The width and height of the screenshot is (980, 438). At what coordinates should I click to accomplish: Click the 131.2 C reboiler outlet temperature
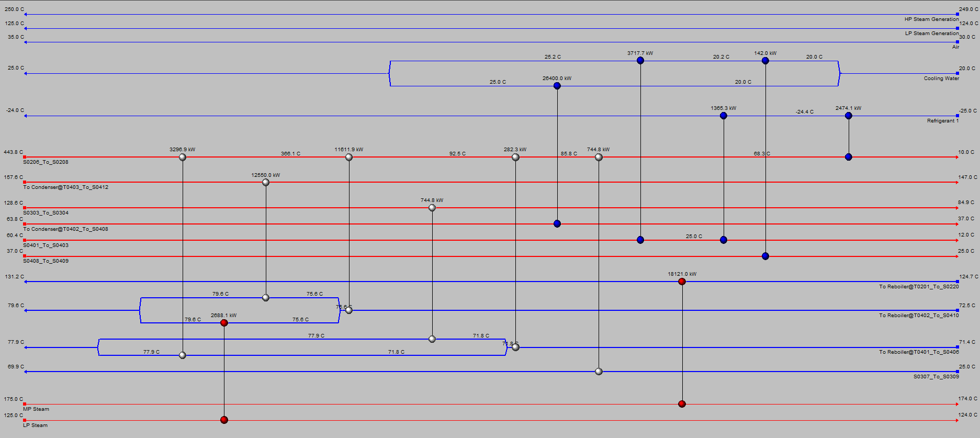(15, 277)
